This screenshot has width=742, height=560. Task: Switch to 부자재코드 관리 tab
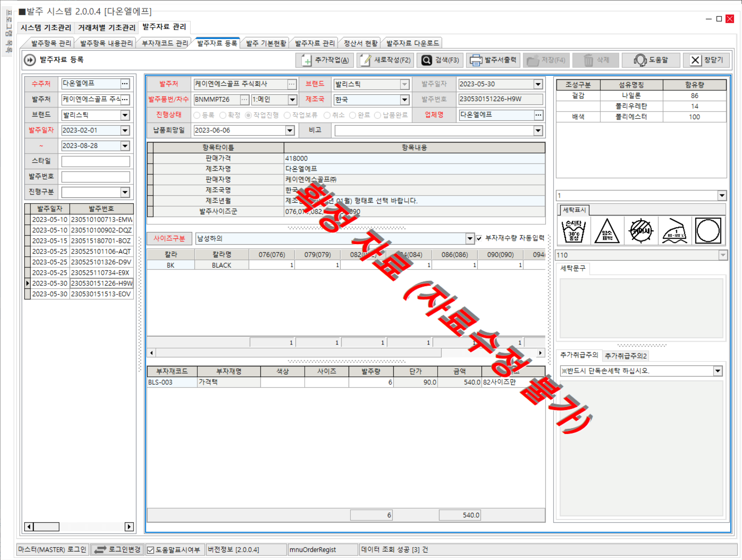(x=165, y=43)
